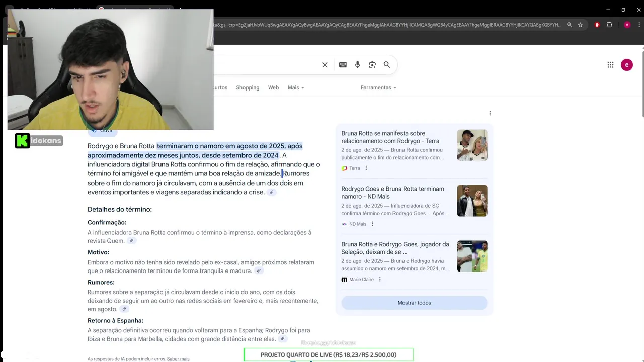Screen dimensions: 644x362
Task: Open the red ad blocker extension
Action: pyautogui.click(x=597, y=25)
